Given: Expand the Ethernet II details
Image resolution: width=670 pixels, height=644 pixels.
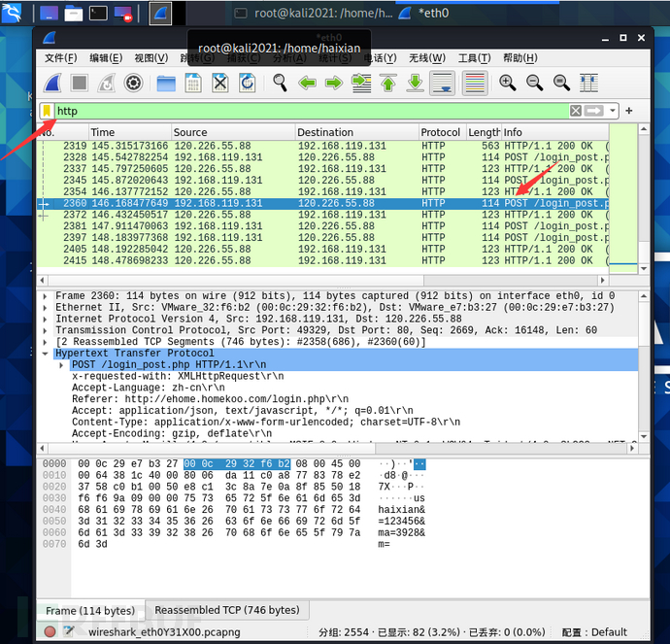Looking at the screenshot, I should (45, 307).
